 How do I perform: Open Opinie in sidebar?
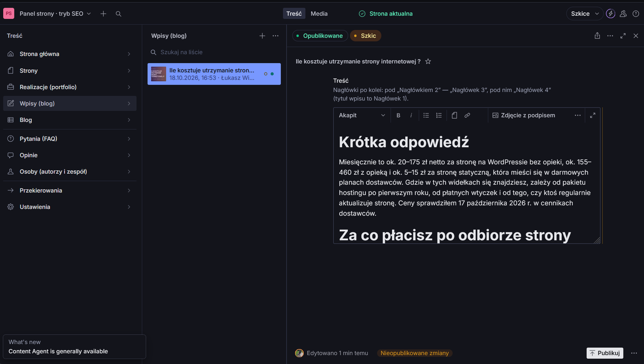tap(70, 155)
